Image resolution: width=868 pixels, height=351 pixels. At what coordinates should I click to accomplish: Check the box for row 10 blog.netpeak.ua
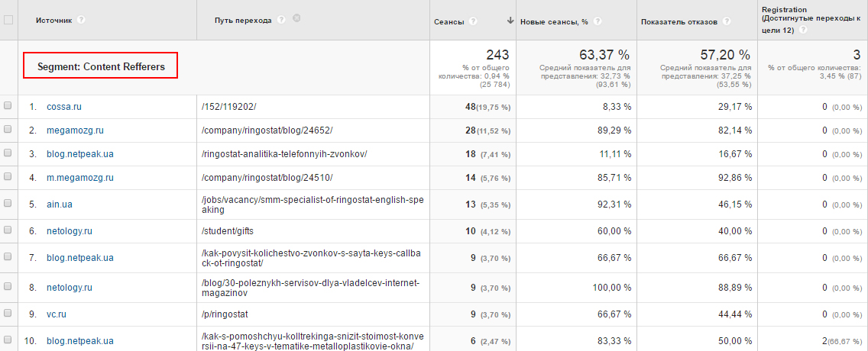(8, 340)
